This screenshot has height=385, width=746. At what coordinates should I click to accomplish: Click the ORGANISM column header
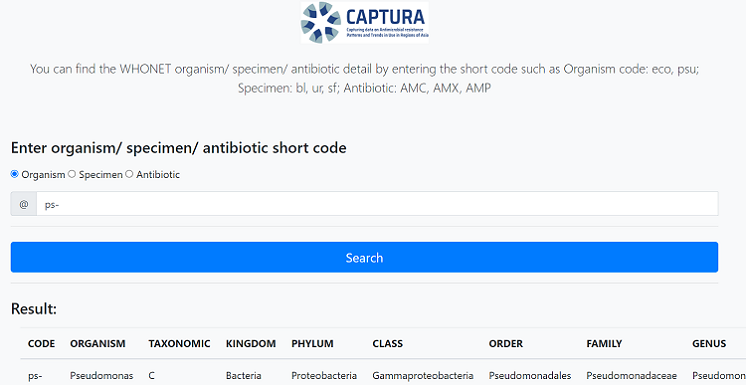(98, 344)
